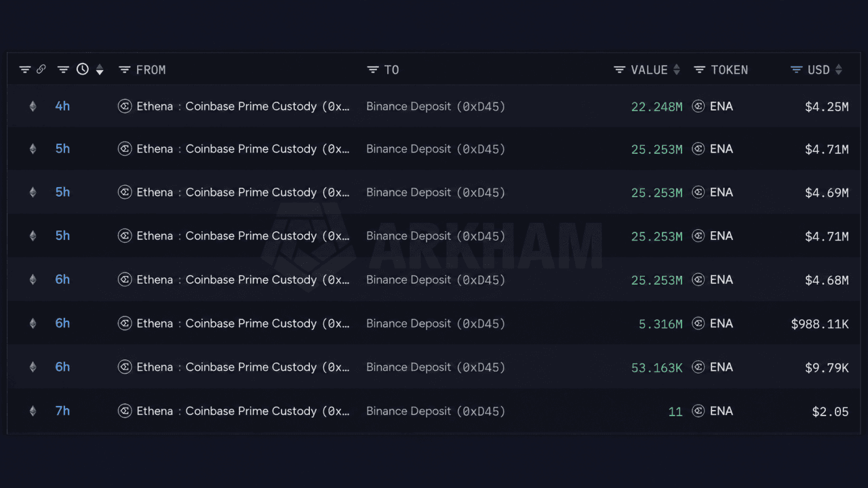This screenshot has width=868, height=488.
Task: Open the 7h transaction time link
Action: 62,411
